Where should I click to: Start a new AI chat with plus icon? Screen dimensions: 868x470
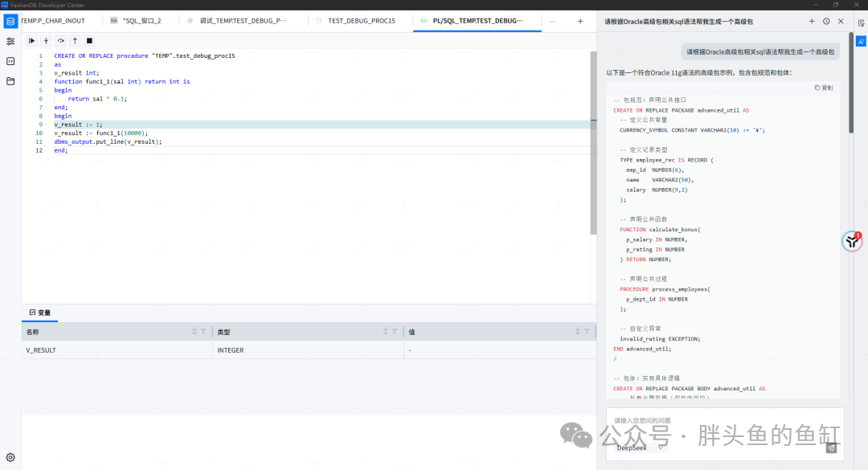click(x=812, y=22)
